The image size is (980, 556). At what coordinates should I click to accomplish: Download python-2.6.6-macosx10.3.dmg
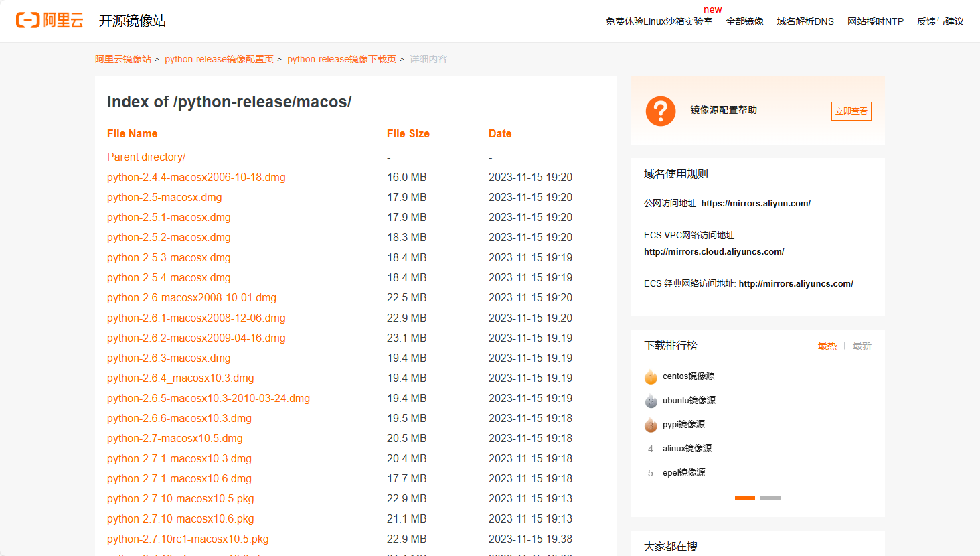[179, 418]
